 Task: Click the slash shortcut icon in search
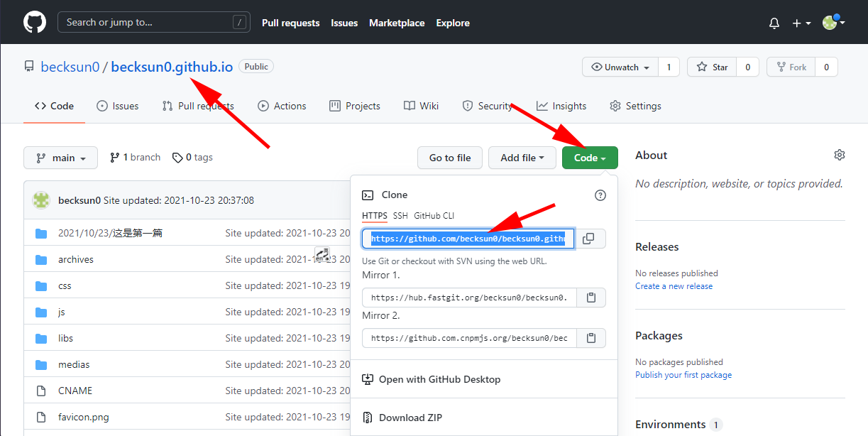click(x=241, y=22)
